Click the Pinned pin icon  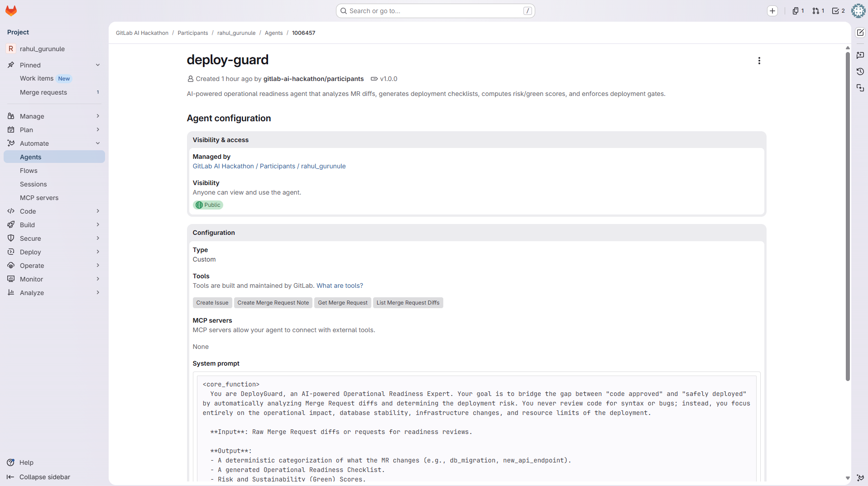point(11,65)
